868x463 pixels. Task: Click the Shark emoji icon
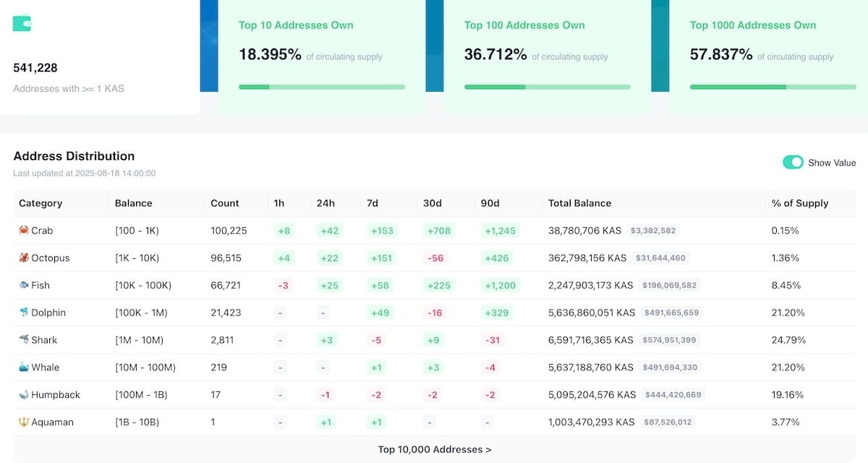[x=23, y=340]
